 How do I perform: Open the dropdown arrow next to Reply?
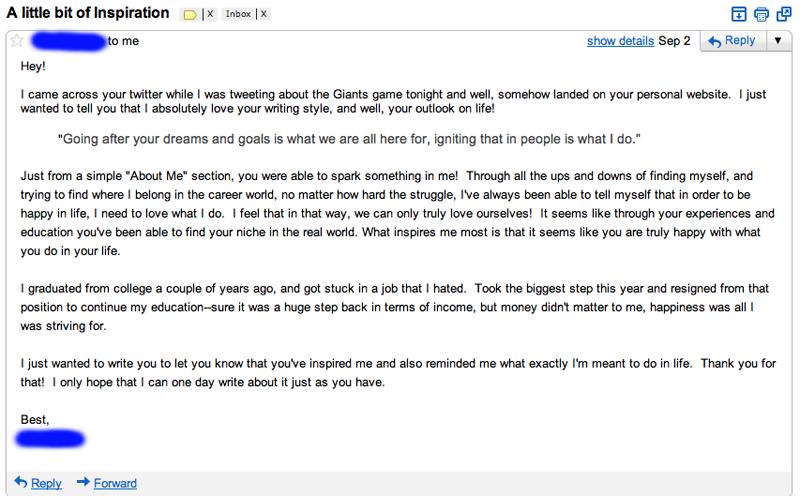(778, 41)
